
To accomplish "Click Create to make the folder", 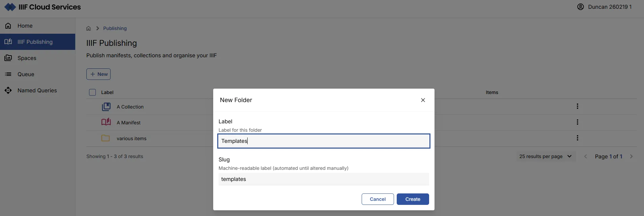I will (413, 199).
